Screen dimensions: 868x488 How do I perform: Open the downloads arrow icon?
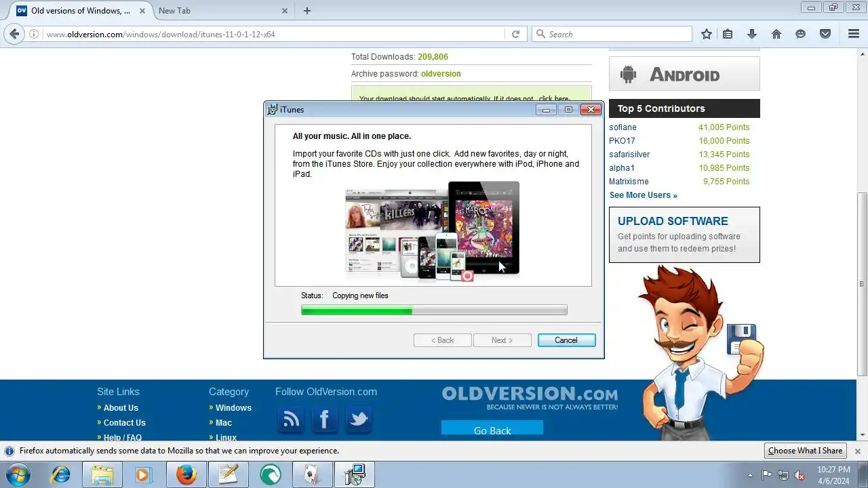pos(751,34)
